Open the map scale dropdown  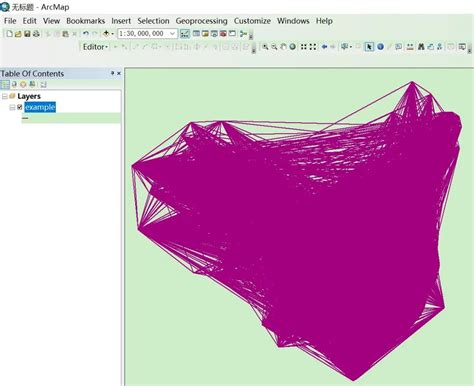tap(172, 34)
